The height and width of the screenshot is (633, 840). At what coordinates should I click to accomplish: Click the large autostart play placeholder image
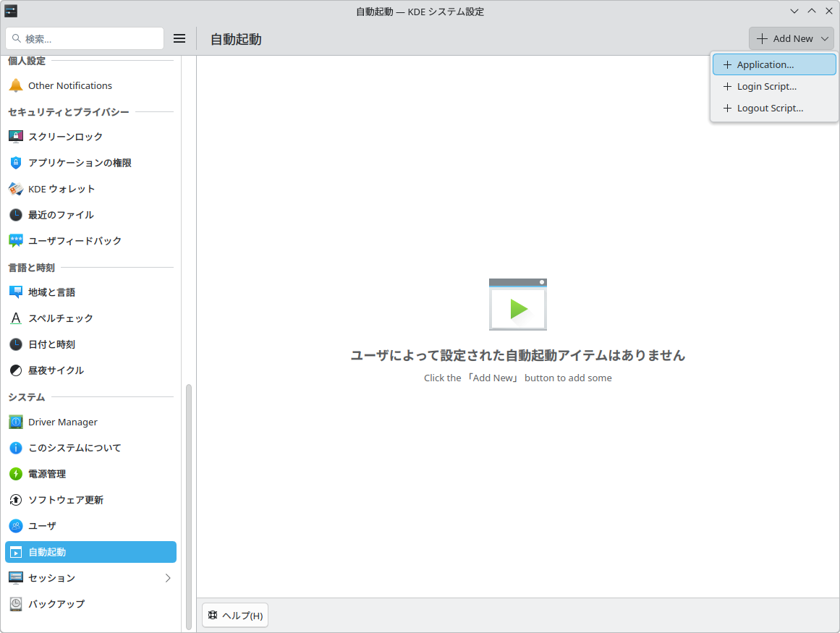(x=518, y=304)
